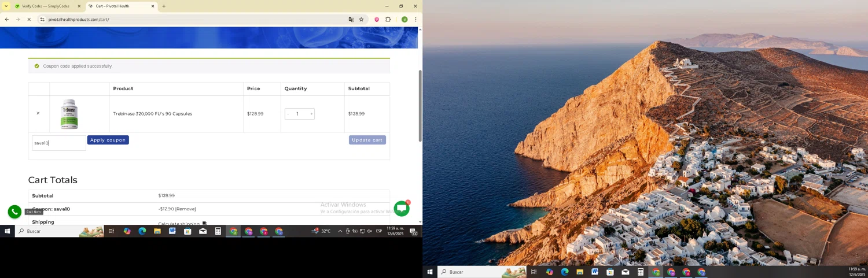Screen dimensions: 868x278
Task: Open Mail in taskbar below browser
Action: click(x=203, y=231)
